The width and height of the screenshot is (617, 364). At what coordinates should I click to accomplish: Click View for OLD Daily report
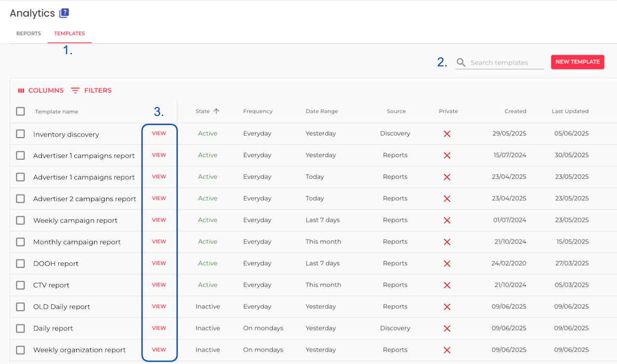click(x=159, y=307)
